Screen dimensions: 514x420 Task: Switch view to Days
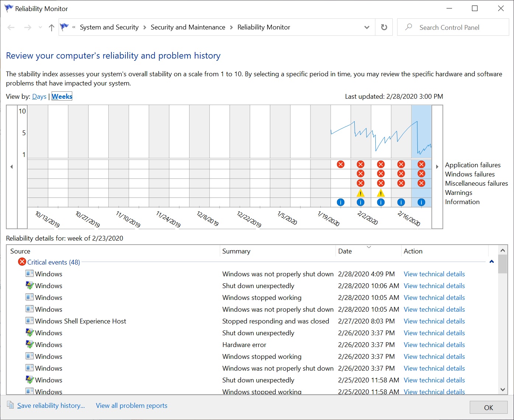[39, 97]
